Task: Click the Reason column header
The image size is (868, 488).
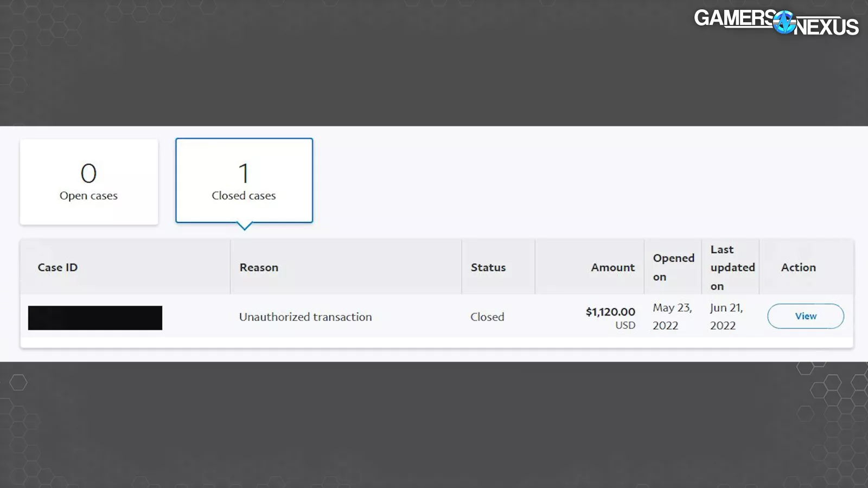Action: tap(259, 267)
